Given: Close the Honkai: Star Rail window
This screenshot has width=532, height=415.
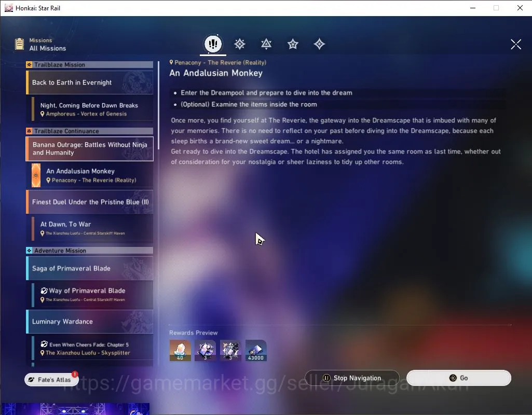Looking at the screenshot, I should 520,8.
